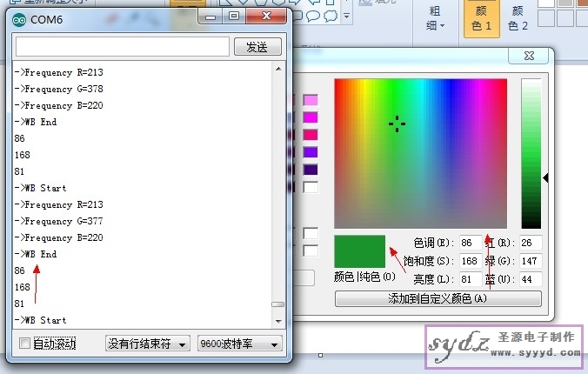
Task: Click the green 颜色|纯色 preview box
Action: [359, 251]
